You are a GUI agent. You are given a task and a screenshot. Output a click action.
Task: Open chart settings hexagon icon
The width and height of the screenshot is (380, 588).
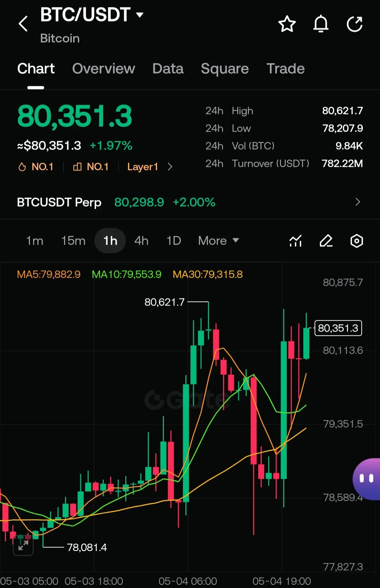pyautogui.click(x=357, y=241)
